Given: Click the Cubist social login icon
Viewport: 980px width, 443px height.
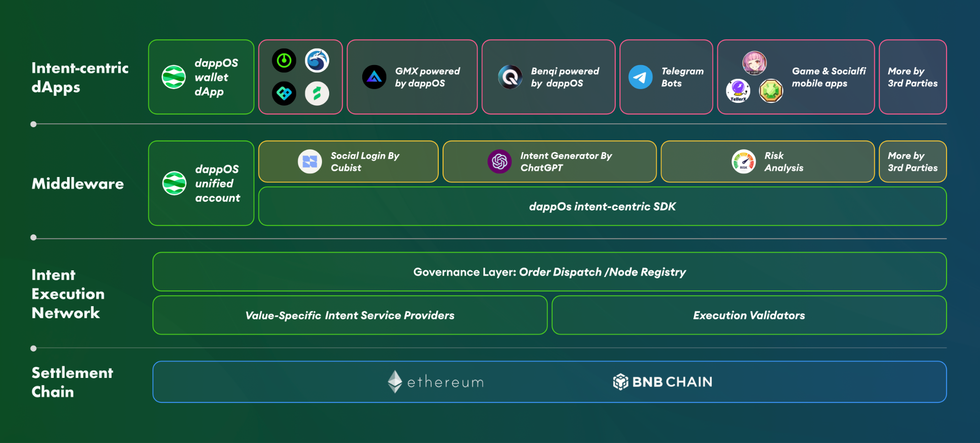Looking at the screenshot, I should click(x=310, y=161).
